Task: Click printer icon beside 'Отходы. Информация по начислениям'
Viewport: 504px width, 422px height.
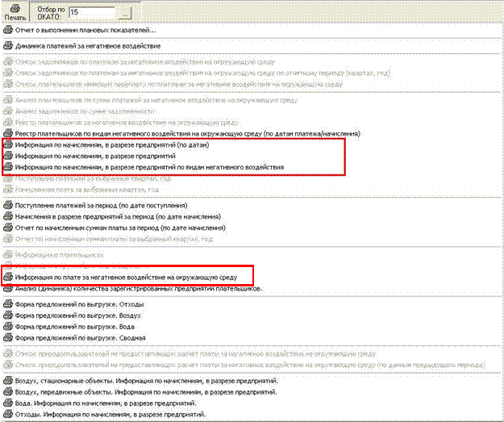Action: coord(8,414)
